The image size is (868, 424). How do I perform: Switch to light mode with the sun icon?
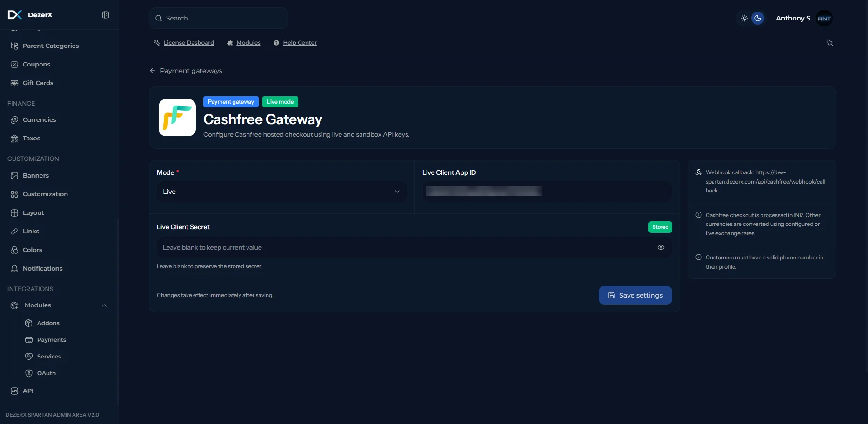(745, 18)
